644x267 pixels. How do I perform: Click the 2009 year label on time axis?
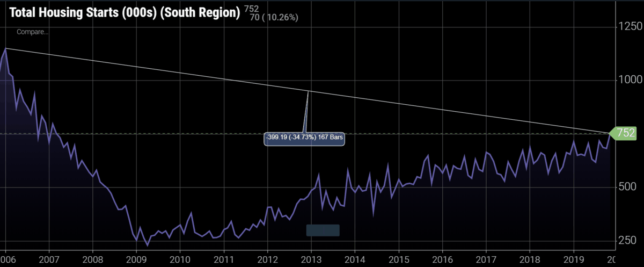click(x=136, y=259)
